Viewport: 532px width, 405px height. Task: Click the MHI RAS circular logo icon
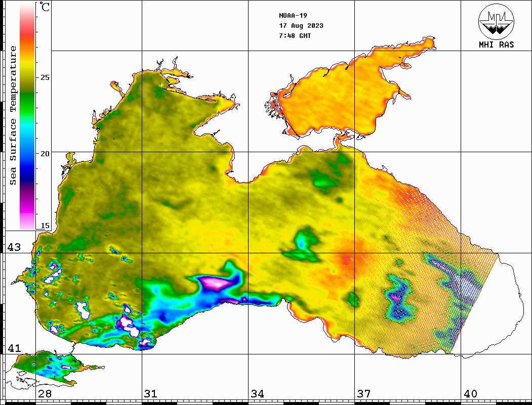click(x=497, y=21)
